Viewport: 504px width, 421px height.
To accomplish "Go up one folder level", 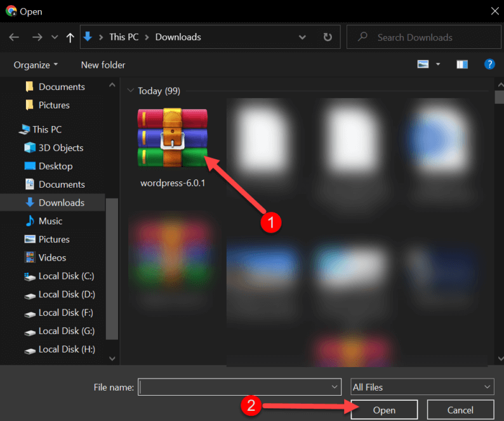I will pos(70,37).
